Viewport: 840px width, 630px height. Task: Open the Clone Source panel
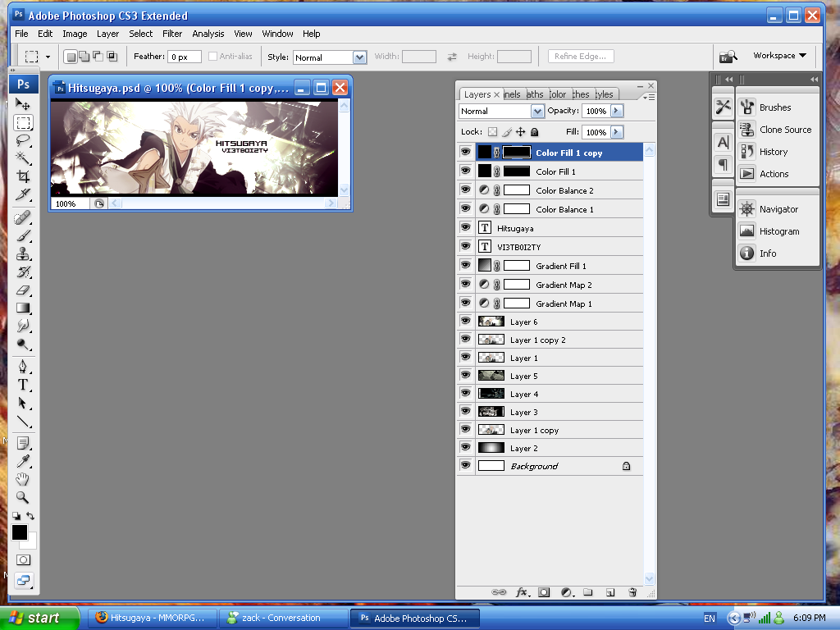pos(776,129)
